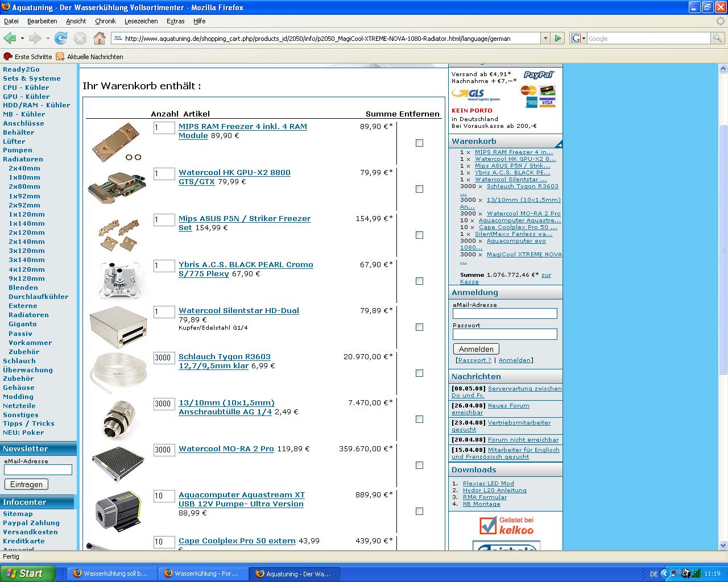
Task: Click the Kelkoo listing badge
Action: pos(506,526)
